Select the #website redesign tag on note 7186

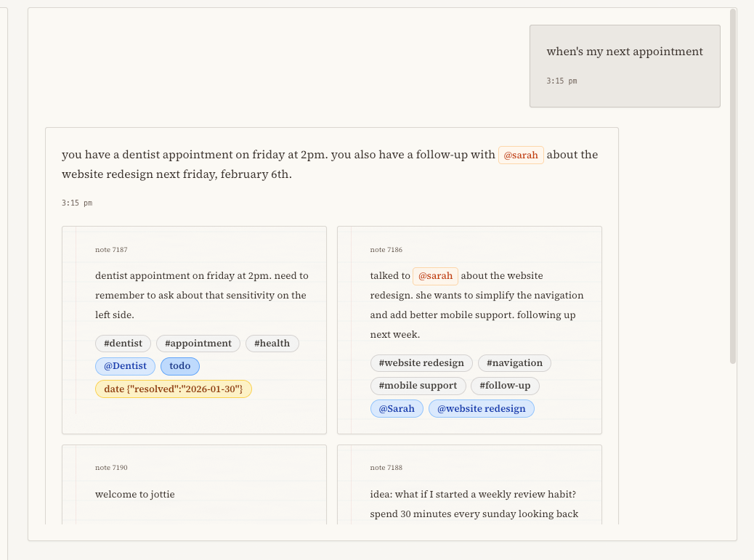pos(421,362)
